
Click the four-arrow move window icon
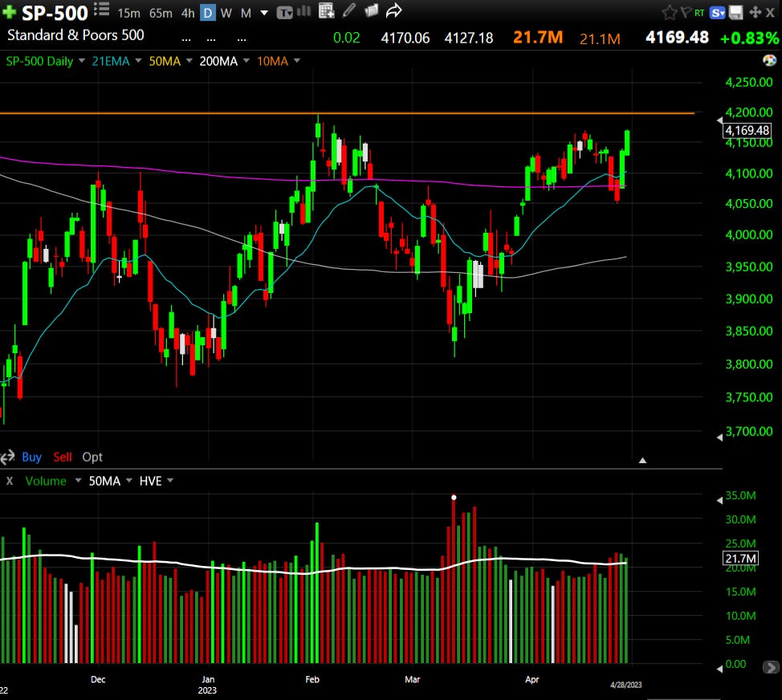[x=755, y=13]
